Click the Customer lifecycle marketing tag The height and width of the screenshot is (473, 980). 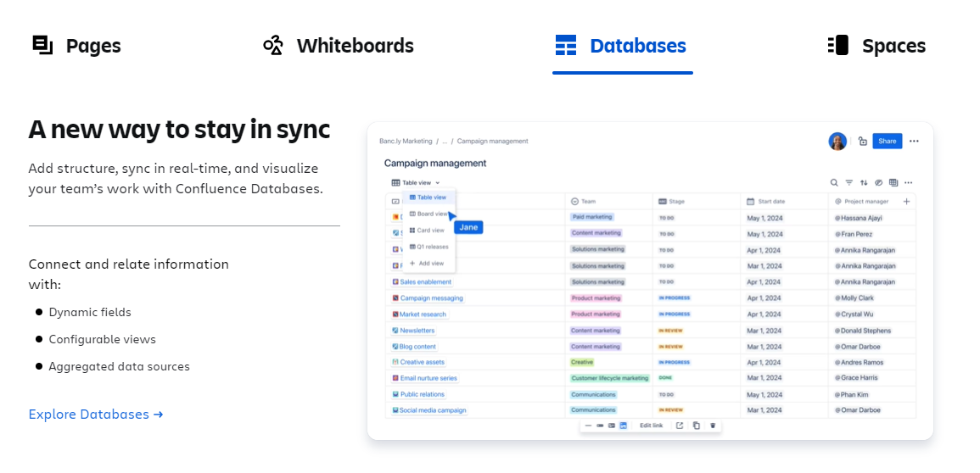click(x=610, y=378)
